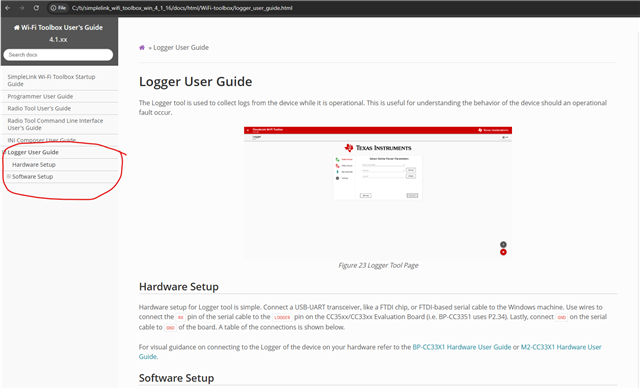Open the Figure 23 Logger Tool Page image
The image size is (640, 389).
378,193
